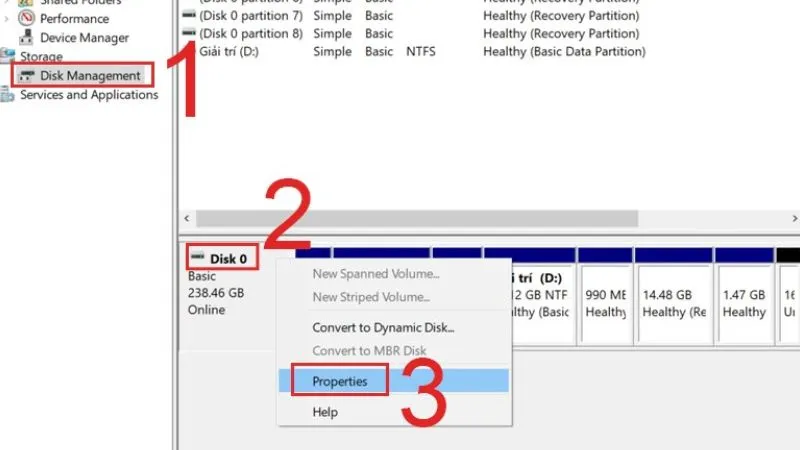Select the 14.48 GB recovery partition block
This screenshot has width=800, height=450.
pos(673,304)
